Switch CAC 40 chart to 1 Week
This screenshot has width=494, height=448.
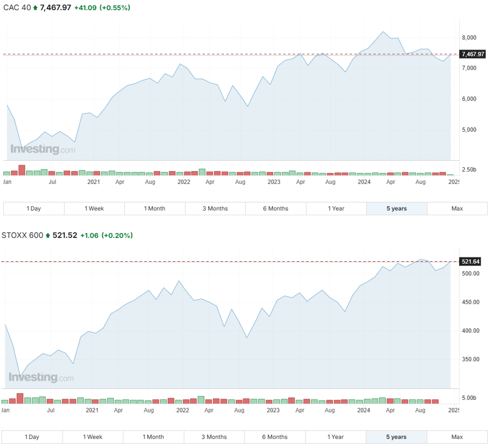[94, 209]
